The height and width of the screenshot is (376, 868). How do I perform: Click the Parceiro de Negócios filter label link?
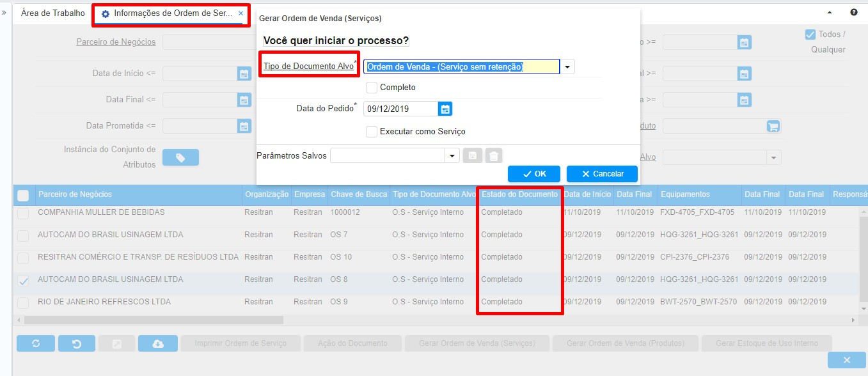116,42
